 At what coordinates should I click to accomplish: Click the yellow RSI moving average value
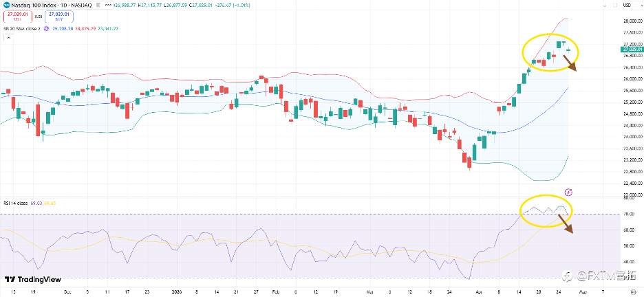[x=49, y=203]
